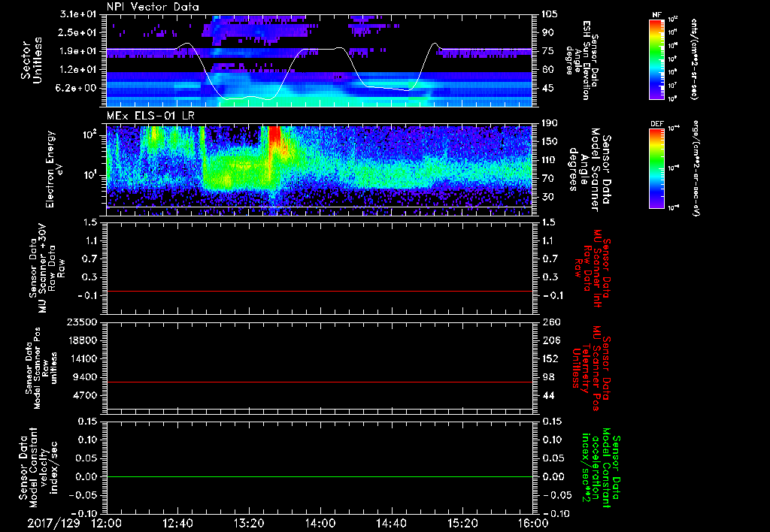Click the red line in scanner position panel
The height and width of the screenshot is (532, 770).
(320, 382)
